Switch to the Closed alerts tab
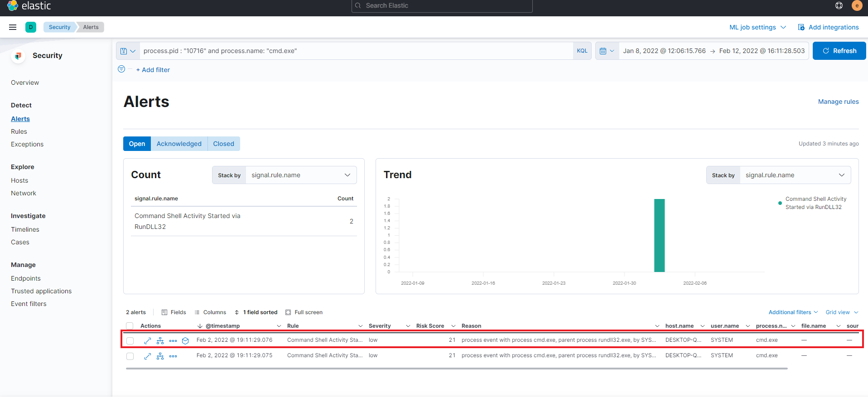Viewport: 868px width, 403px height. point(223,144)
